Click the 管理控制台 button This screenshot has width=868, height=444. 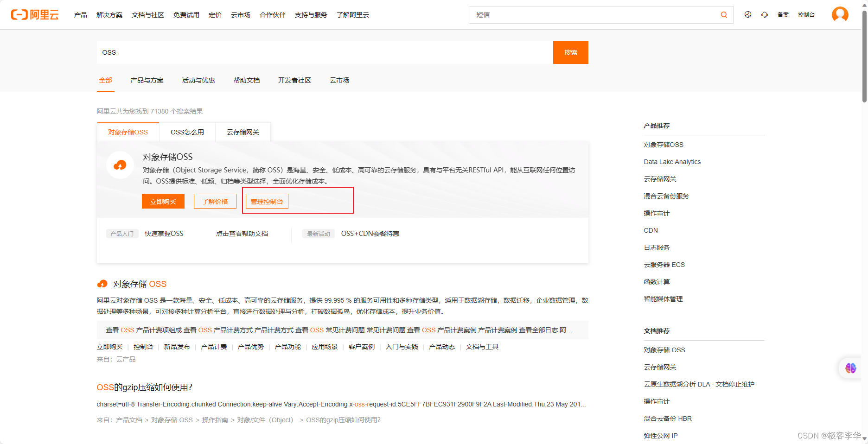(x=267, y=201)
